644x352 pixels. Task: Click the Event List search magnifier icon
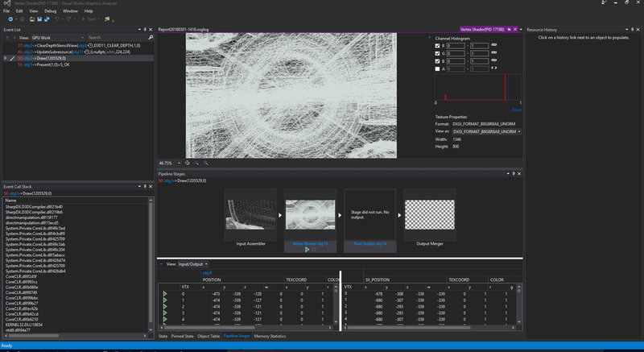[x=151, y=37]
